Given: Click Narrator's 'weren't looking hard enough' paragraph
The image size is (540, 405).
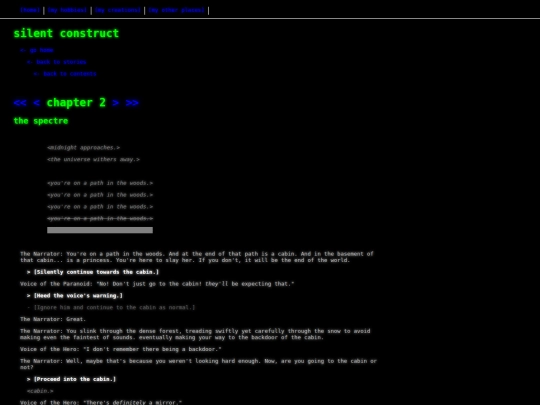Looking at the screenshot, I should pyautogui.click(x=198, y=364).
